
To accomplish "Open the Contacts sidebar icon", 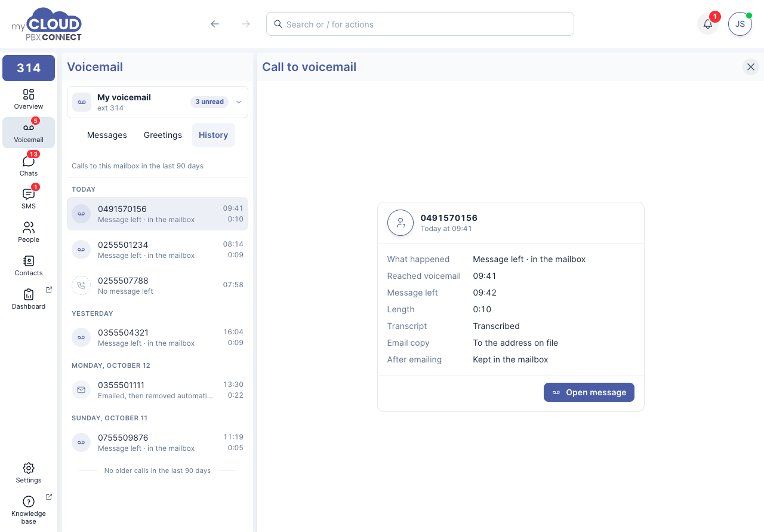I will pos(29,266).
